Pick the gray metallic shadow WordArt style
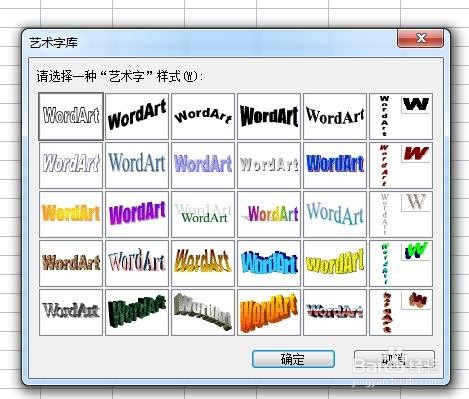 pos(71,312)
